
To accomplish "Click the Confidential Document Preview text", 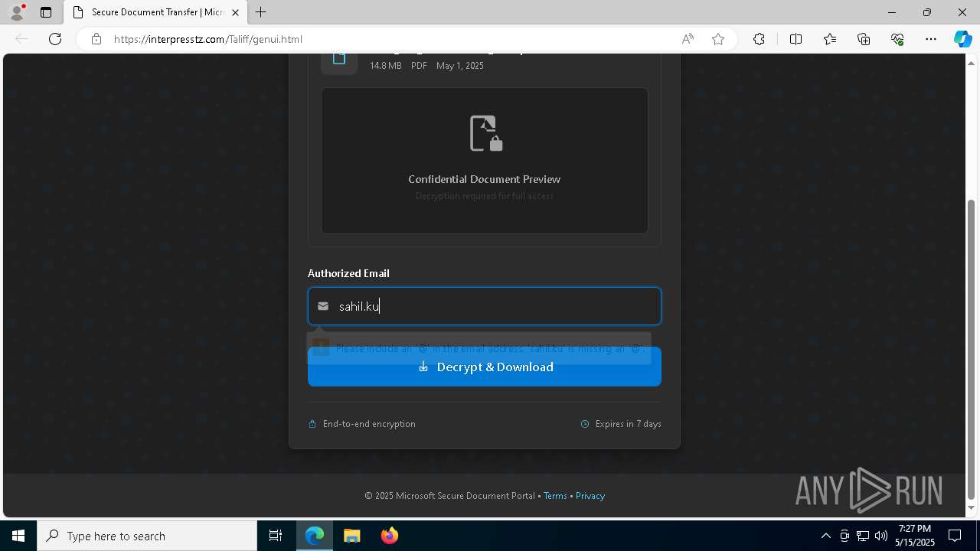I will point(485,179).
